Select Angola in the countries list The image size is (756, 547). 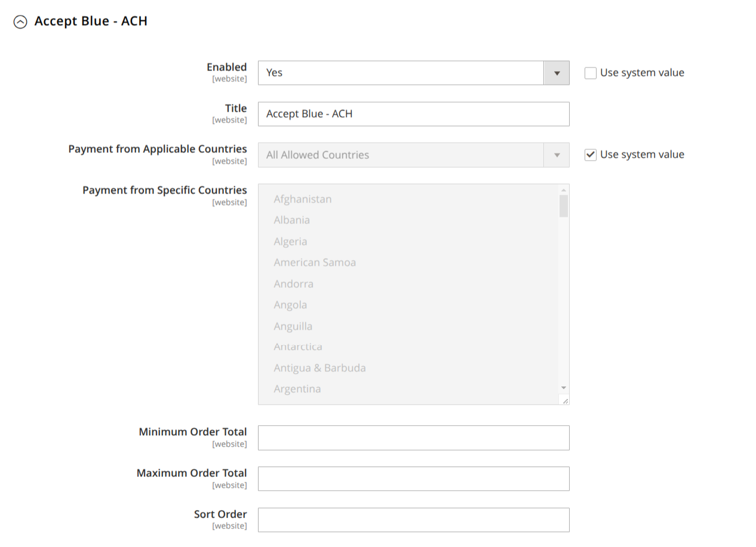coord(291,305)
